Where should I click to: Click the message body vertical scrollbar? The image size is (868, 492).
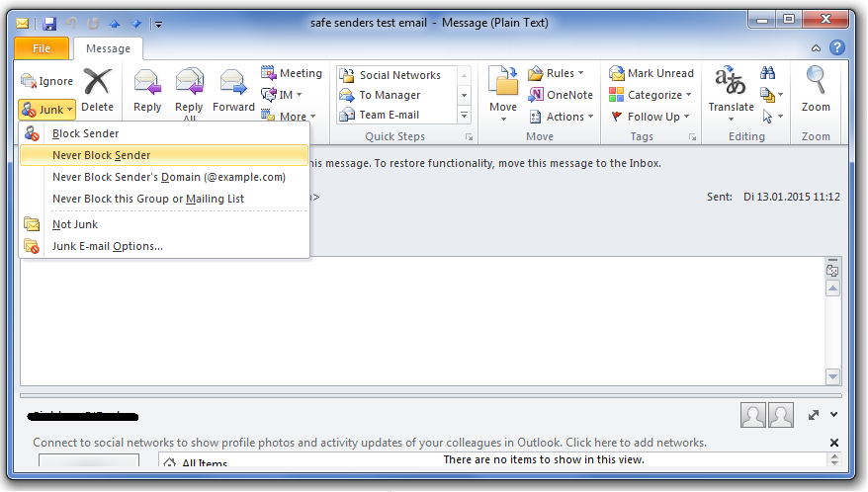(832, 326)
